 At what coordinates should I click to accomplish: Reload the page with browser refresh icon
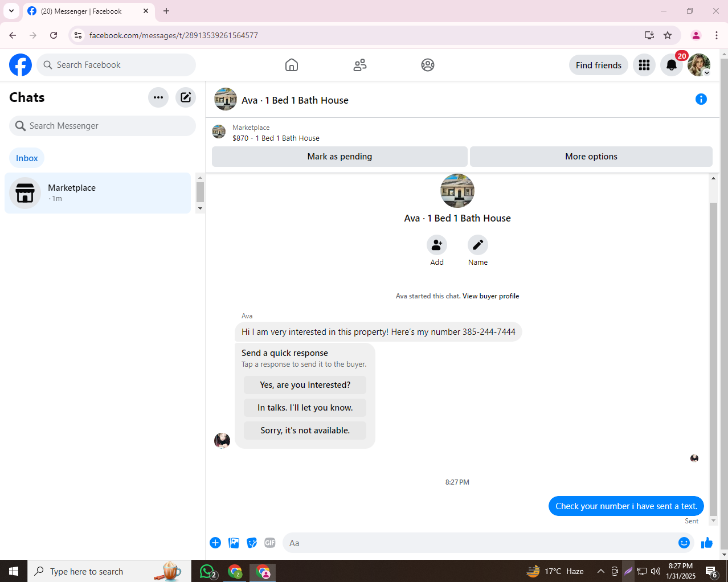pos(54,35)
